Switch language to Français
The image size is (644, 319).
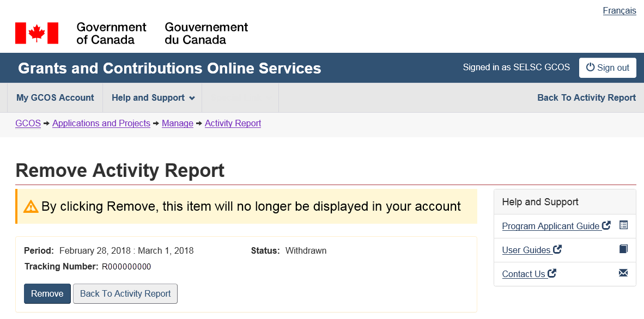(x=619, y=11)
